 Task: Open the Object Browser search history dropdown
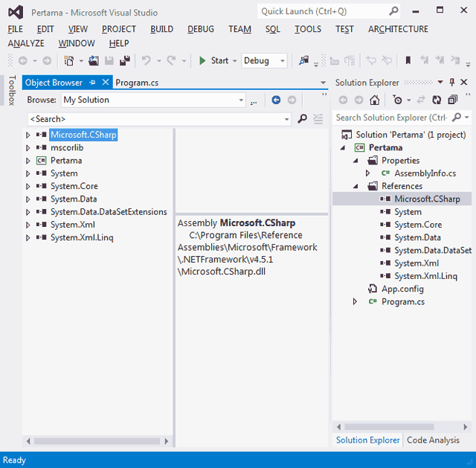286,119
